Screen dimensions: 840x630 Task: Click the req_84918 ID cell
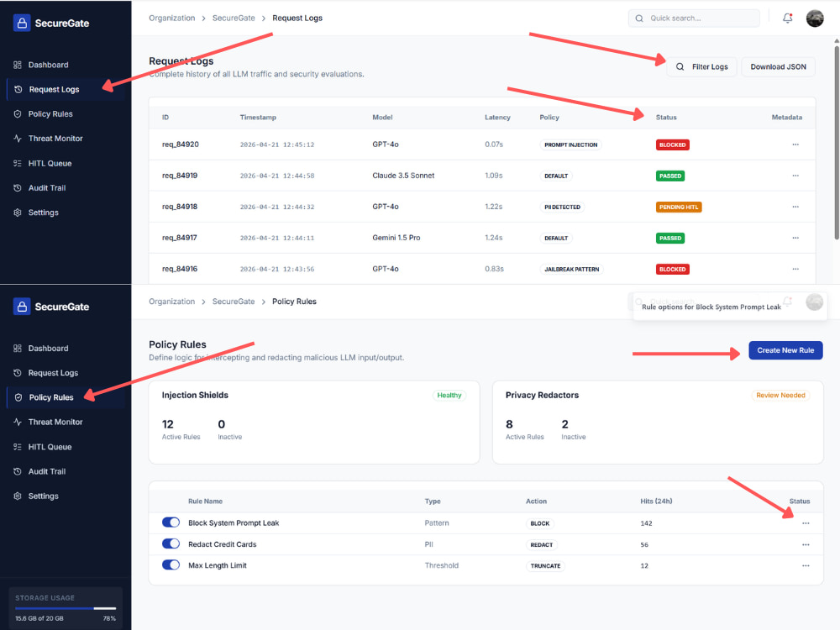(x=180, y=207)
